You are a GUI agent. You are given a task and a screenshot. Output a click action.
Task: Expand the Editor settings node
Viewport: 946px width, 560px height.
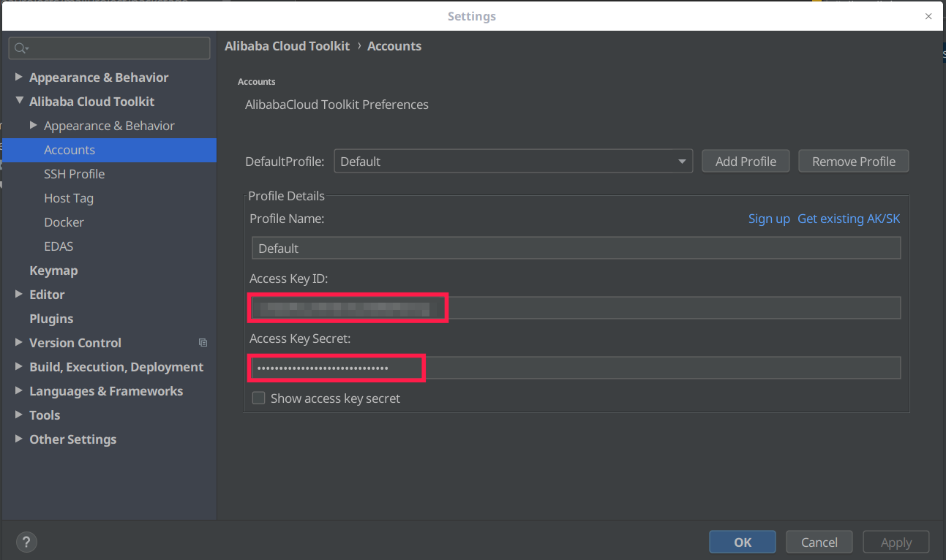point(19,295)
